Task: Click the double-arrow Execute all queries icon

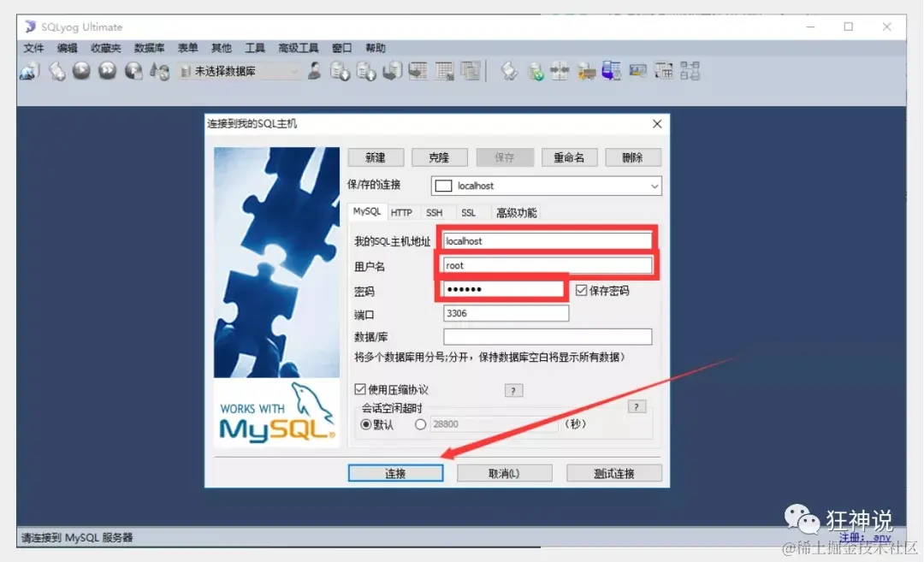Action: (x=107, y=71)
